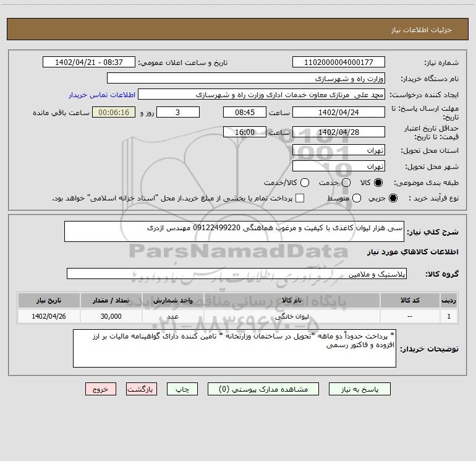Click the خروج exit button
This screenshot has height=461, width=476.
pos(101,389)
